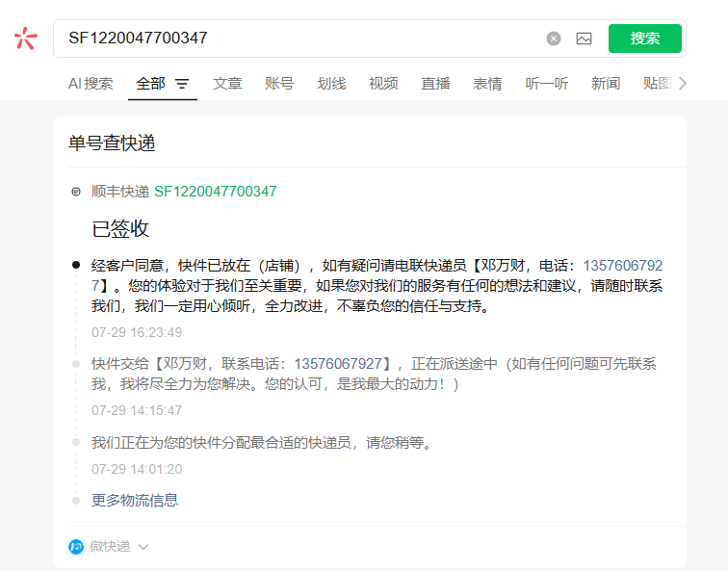Click the 我们正在为您的快件分配 status message

point(262,443)
